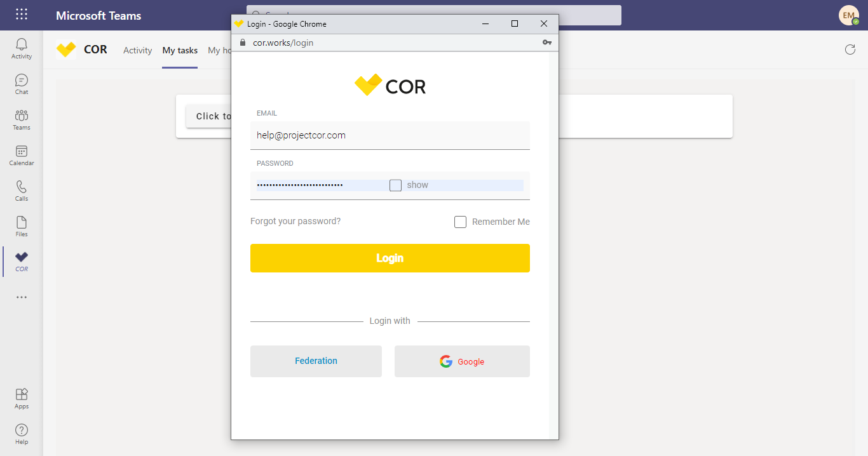Close the Login Chrome window

click(544, 23)
